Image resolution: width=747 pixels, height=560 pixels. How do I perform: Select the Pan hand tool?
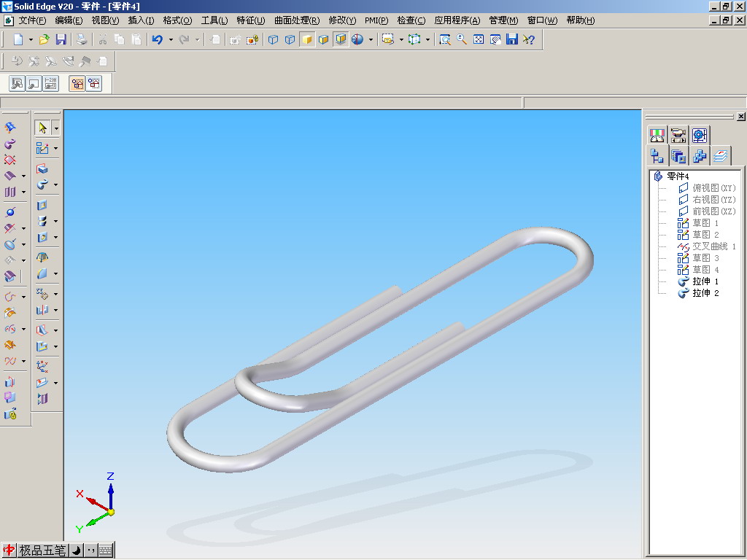tap(495, 39)
